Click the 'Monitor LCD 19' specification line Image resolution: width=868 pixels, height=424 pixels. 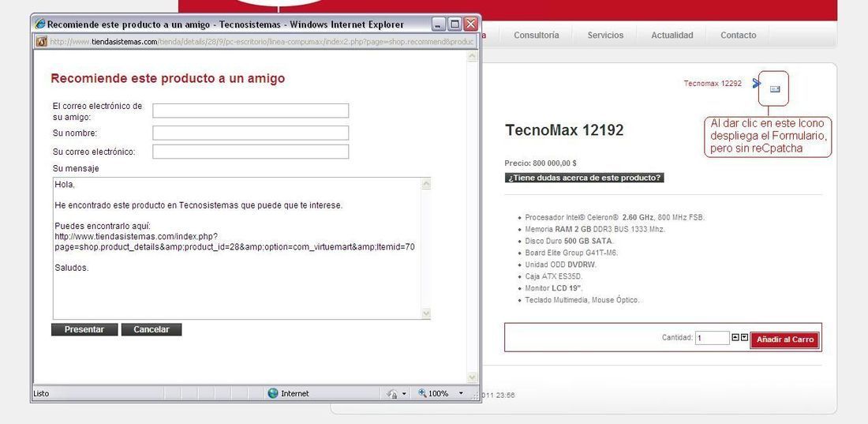(554, 288)
